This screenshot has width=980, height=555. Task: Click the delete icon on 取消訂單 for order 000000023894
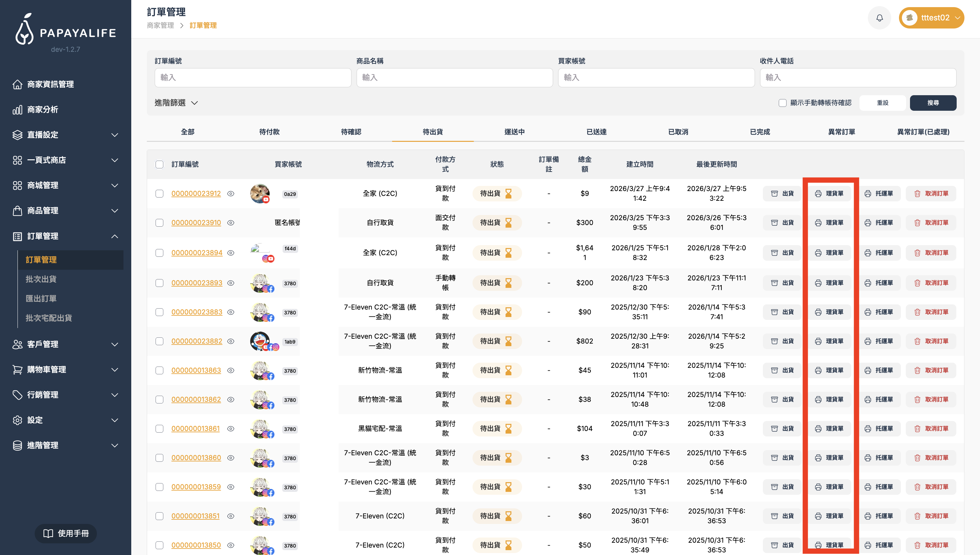[x=917, y=252]
